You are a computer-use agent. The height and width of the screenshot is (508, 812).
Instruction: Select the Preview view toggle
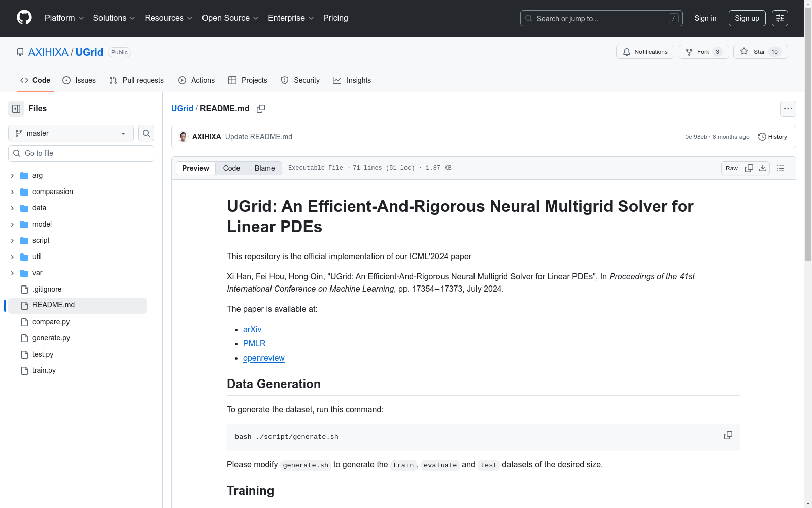point(195,168)
